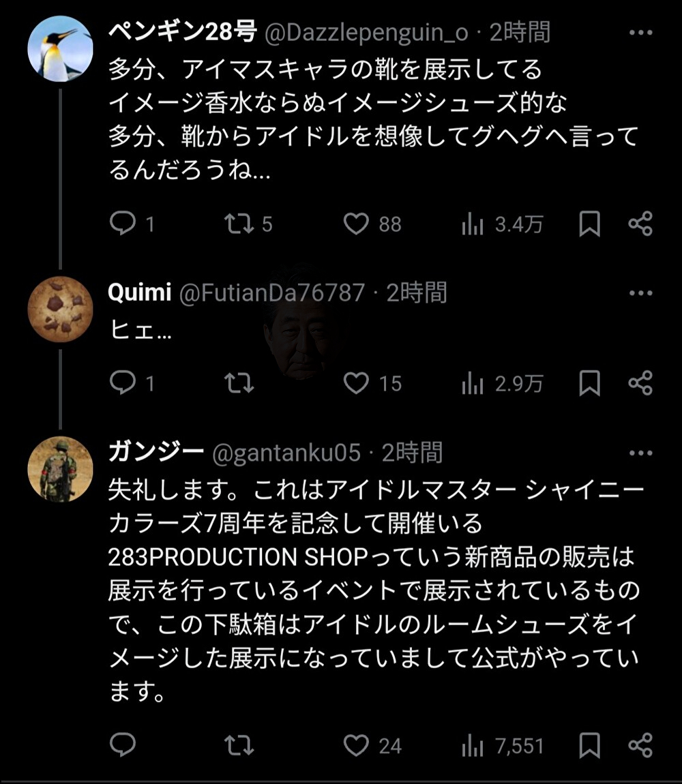View analytics showing 7,551 views
Screen dimensions: 682x784
[472, 745]
